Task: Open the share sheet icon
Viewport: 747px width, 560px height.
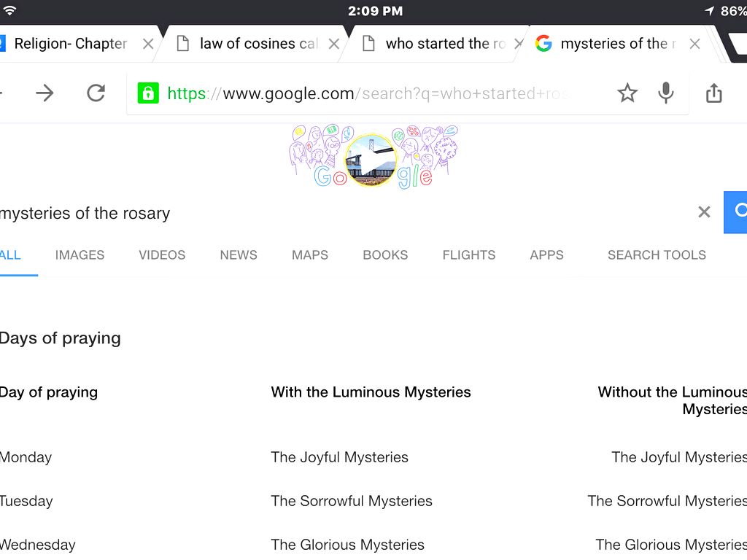Action: click(x=714, y=93)
